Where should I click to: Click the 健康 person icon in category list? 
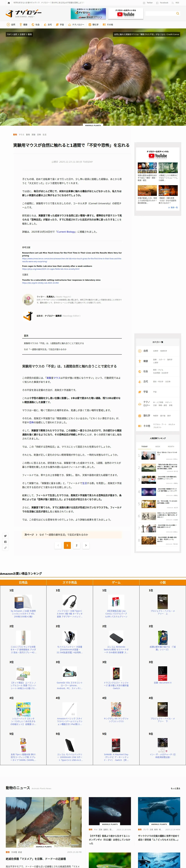point(140,361)
